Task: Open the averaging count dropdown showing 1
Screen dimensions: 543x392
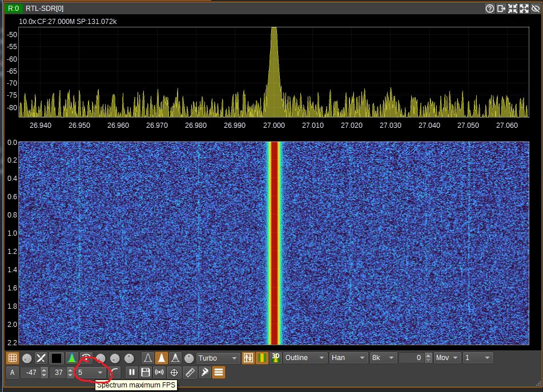Action: click(478, 358)
